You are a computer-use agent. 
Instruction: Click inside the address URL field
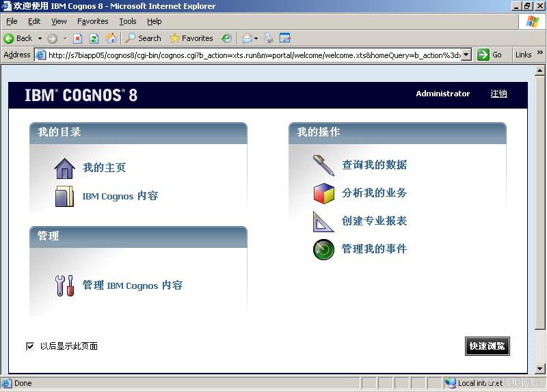tap(254, 55)
